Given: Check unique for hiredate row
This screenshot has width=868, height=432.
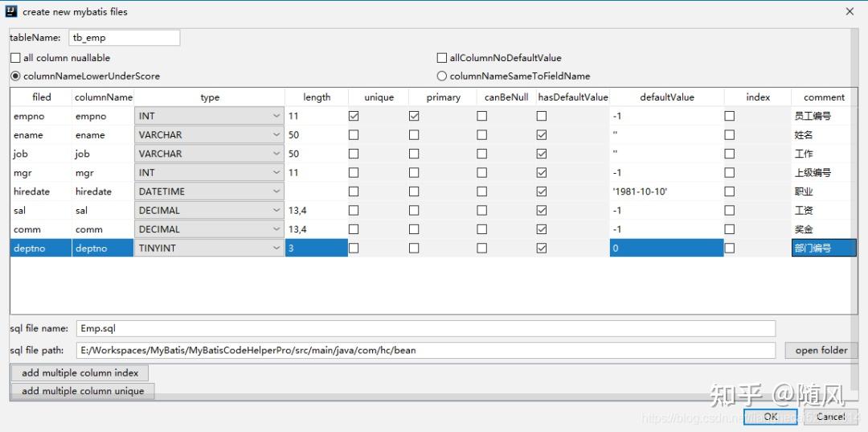Looking at the screenshot, I should (354, 191).
